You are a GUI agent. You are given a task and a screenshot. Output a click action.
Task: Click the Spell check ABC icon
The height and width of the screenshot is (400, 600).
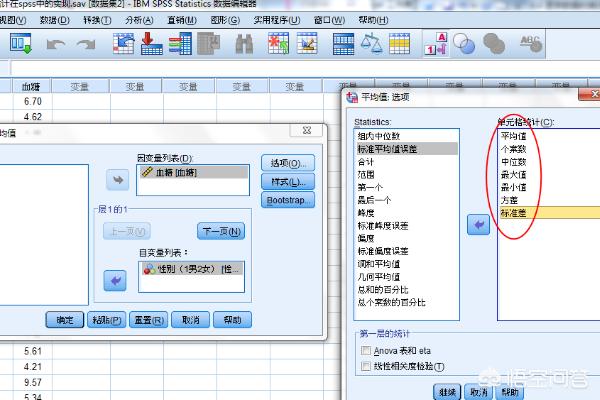click(x=531, y=44)
